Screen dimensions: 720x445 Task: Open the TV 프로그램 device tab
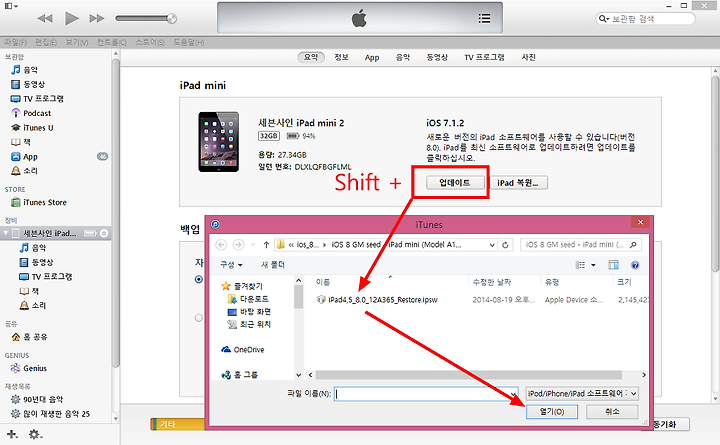[x=484, y=57]
